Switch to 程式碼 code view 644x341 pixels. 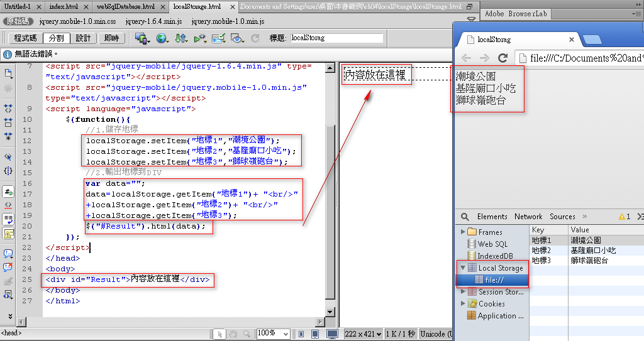coord(25,38)
